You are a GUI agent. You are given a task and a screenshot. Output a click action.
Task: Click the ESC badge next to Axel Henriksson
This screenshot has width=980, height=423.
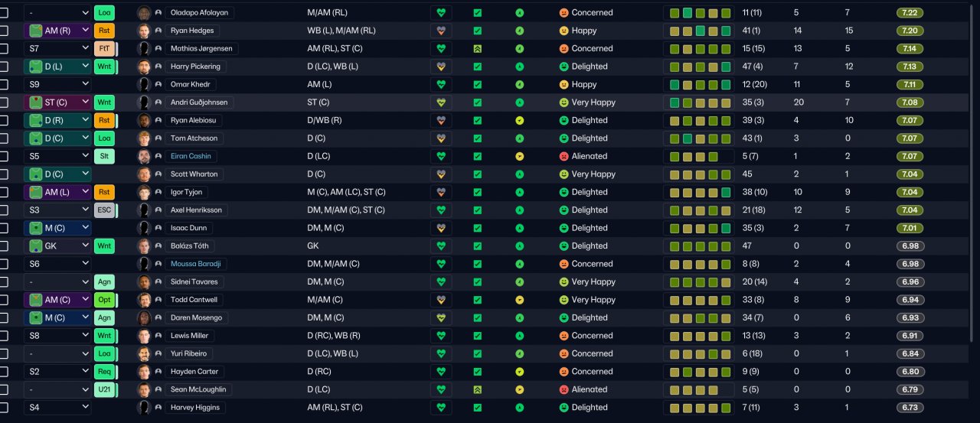click(x=104, y=210)
